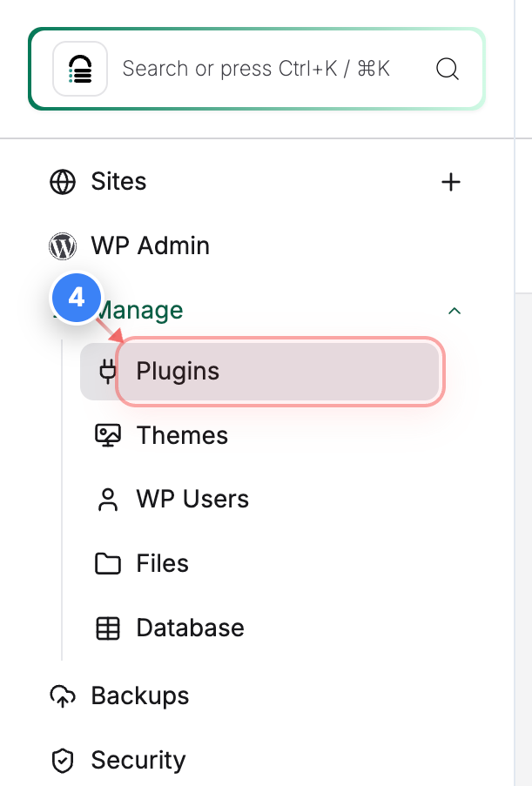Image resolution: width=532 pixels, height=786 pixels.
Task: Click the Database table grid icon
Action: pyautogui.click(x=106, y=628)
